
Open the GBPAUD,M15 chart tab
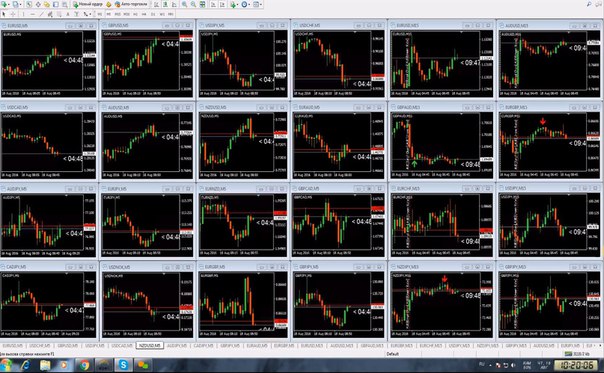[372, 346]
